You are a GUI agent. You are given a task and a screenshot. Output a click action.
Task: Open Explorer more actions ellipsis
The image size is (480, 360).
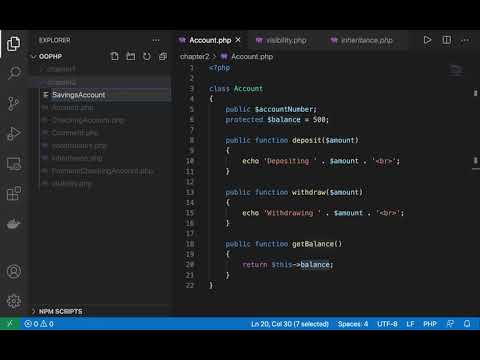click(x=156, y=40)
